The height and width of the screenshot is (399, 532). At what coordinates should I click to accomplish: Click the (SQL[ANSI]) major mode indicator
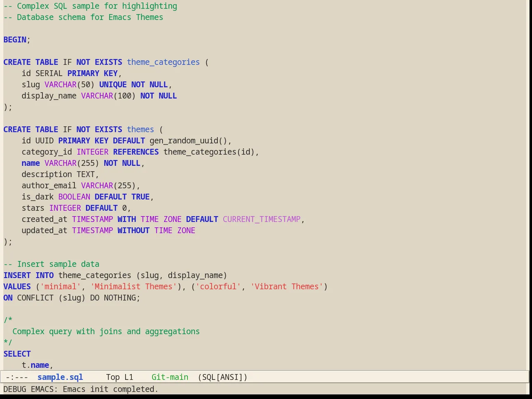(223, 377)
